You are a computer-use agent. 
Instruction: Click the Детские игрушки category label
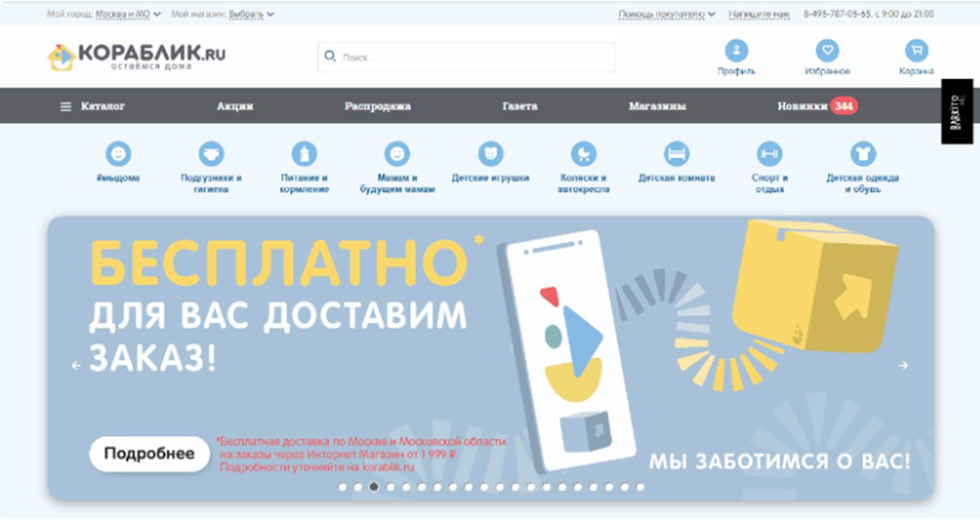491,178
